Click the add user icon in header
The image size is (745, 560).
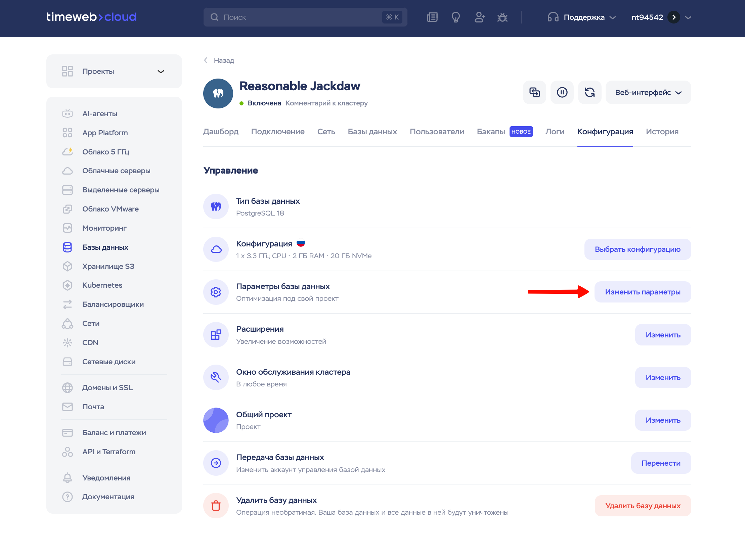pyautogui.click(x=480, y=17)
